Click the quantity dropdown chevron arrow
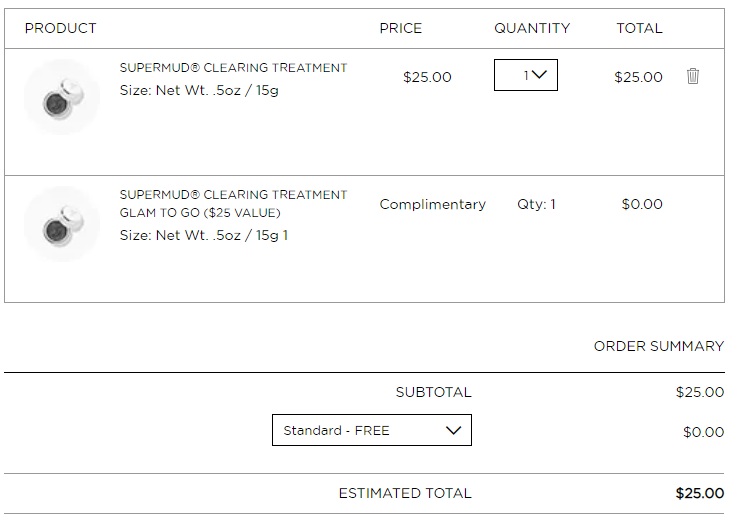Image resolution: width=730 pixels, height=516 pixels. (539, 75)
